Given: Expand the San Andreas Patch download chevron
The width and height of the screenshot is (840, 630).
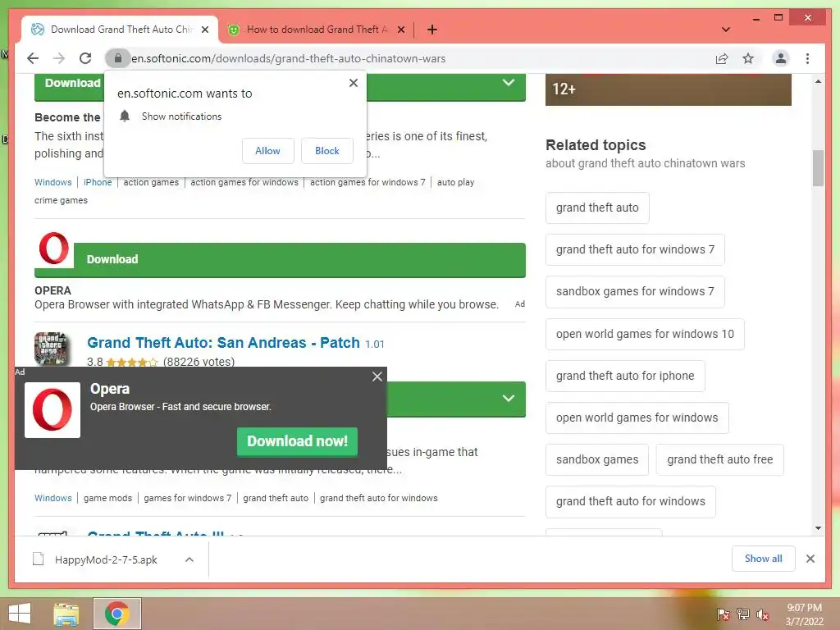Looking at the screenshot, I should tap(509, 398).
